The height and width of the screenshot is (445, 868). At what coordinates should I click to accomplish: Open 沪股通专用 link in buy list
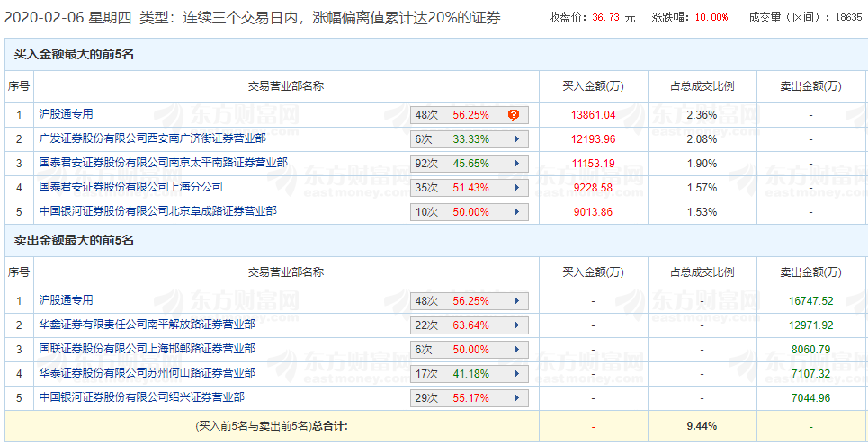point(66,114)
